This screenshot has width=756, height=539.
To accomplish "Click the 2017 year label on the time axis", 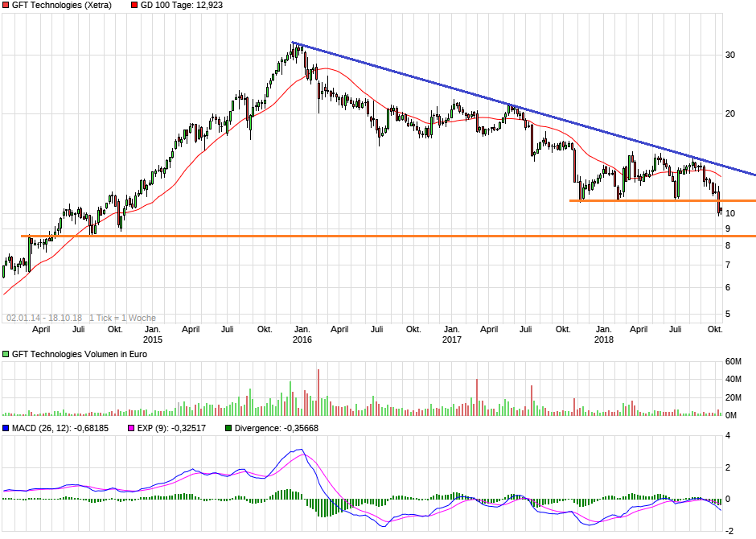I will (x=452, y=339).
